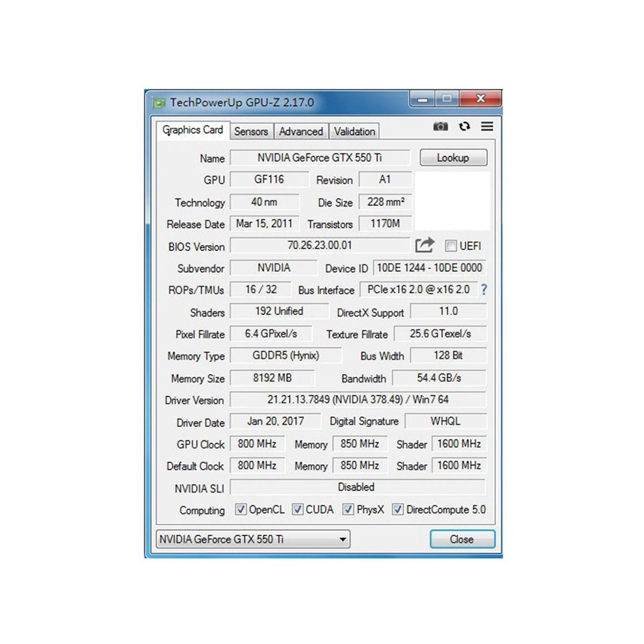Click the screenshot camera icon
This screenshot has height=644, width=644.
pyautogui.click(x=440, y=127)
